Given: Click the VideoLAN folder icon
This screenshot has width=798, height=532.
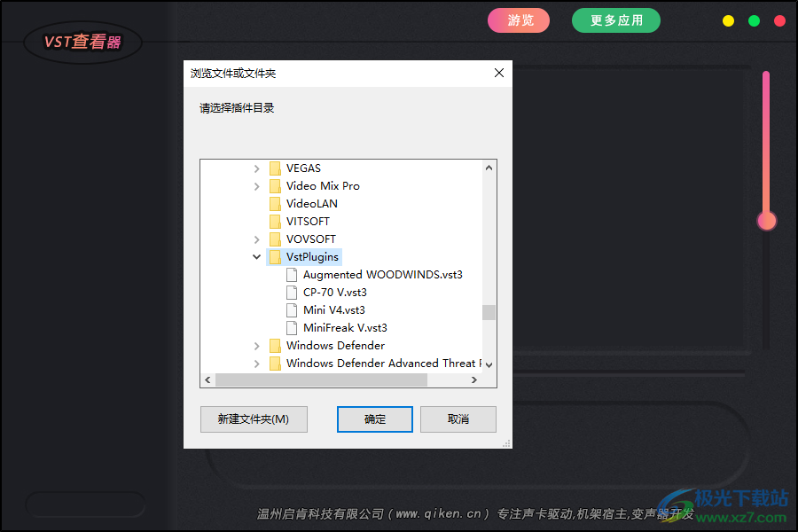Looking at the screenshot, I should coord(275,203).
